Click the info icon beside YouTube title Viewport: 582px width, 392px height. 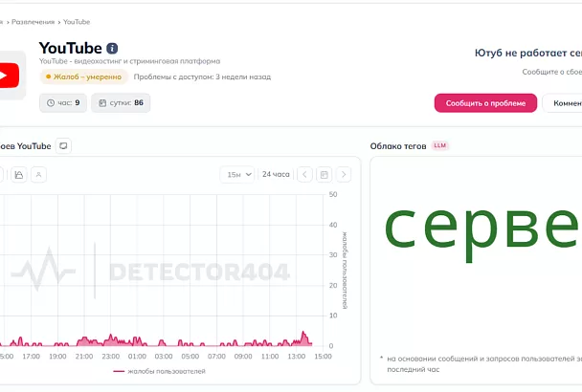(x=112, y=48)
